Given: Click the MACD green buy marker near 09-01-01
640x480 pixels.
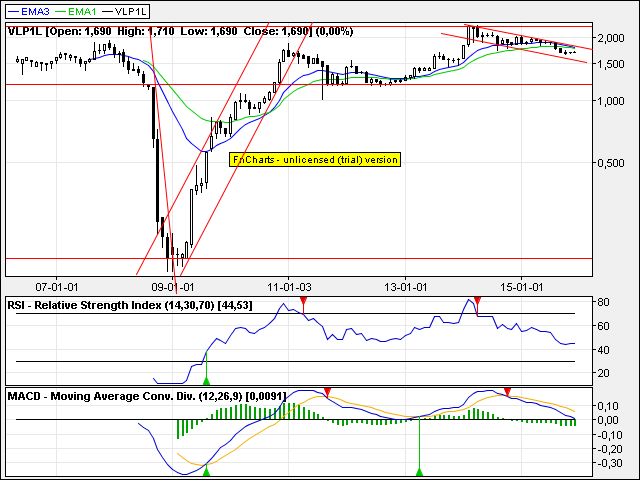Looking at the screenshot, I should coord(207,472).
